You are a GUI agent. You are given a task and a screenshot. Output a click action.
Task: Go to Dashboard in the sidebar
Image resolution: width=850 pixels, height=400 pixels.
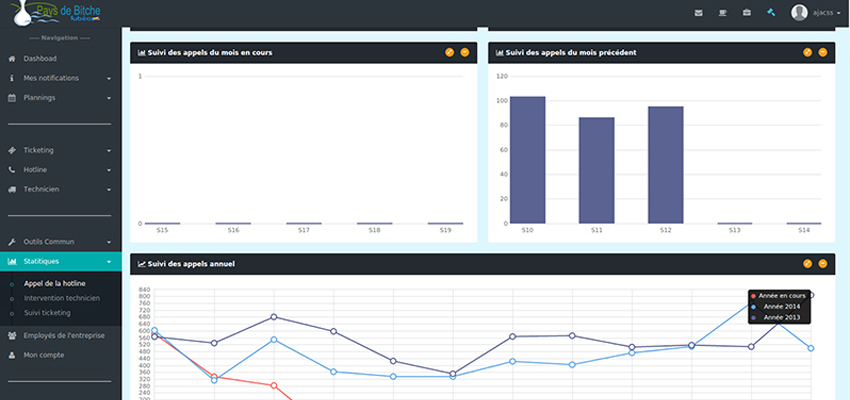click(x=40, y=59)
